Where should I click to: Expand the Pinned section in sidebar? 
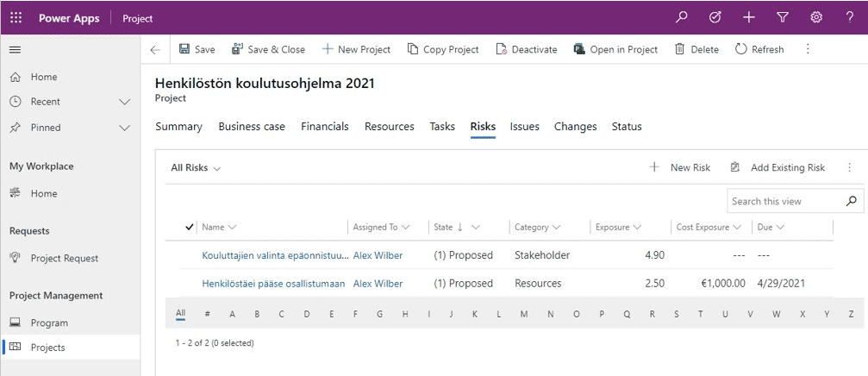pyautogui.click(x=124, y=128)
